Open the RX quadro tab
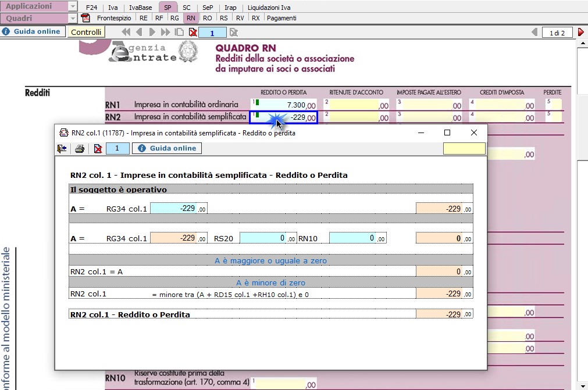 pos(256,18)
